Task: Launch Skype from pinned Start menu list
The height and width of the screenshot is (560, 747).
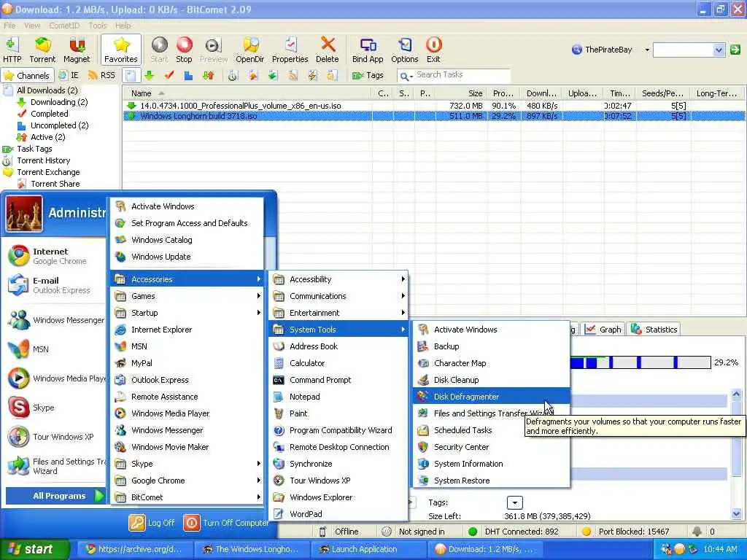Action: tap(55, 408)
